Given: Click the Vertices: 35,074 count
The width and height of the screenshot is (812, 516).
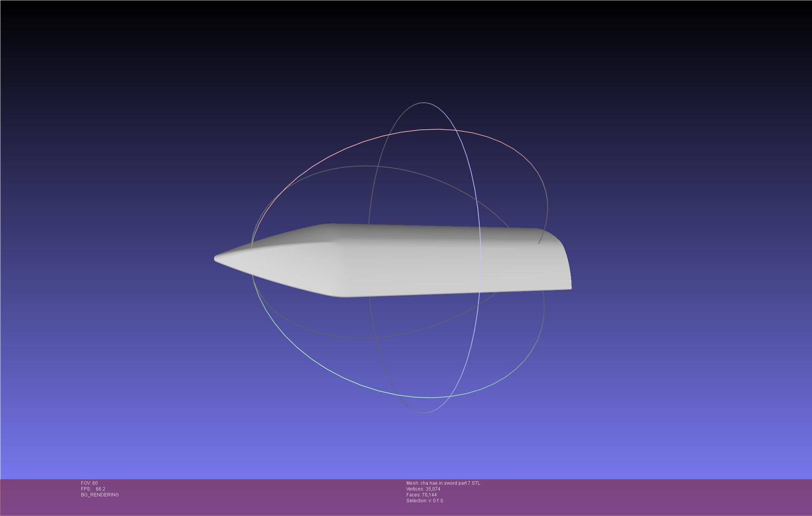Looking at the screenshot, I should point(423,489).
